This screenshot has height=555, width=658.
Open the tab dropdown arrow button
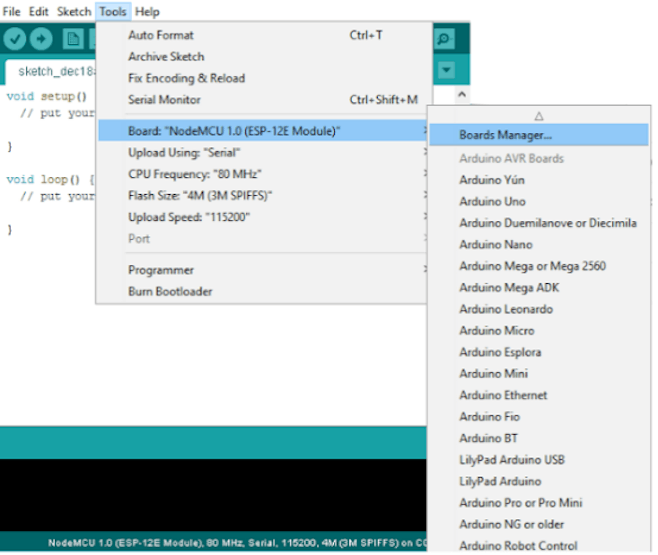[x=446, y=70]
